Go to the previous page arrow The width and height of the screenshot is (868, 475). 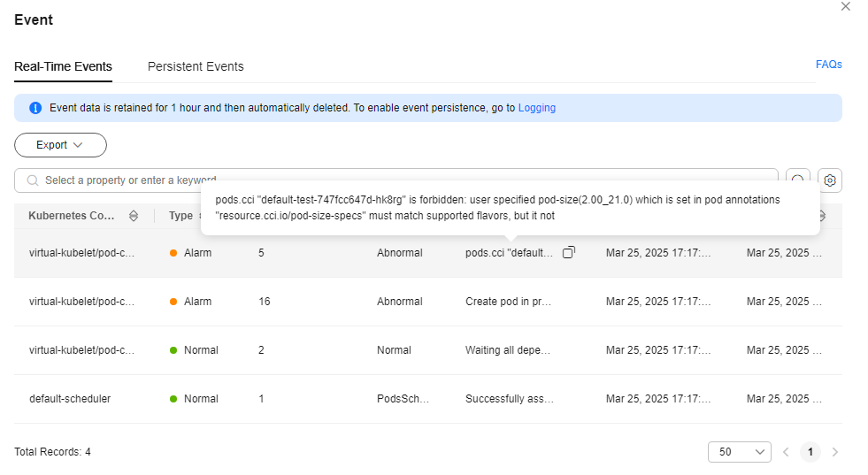tap(786, 452)
